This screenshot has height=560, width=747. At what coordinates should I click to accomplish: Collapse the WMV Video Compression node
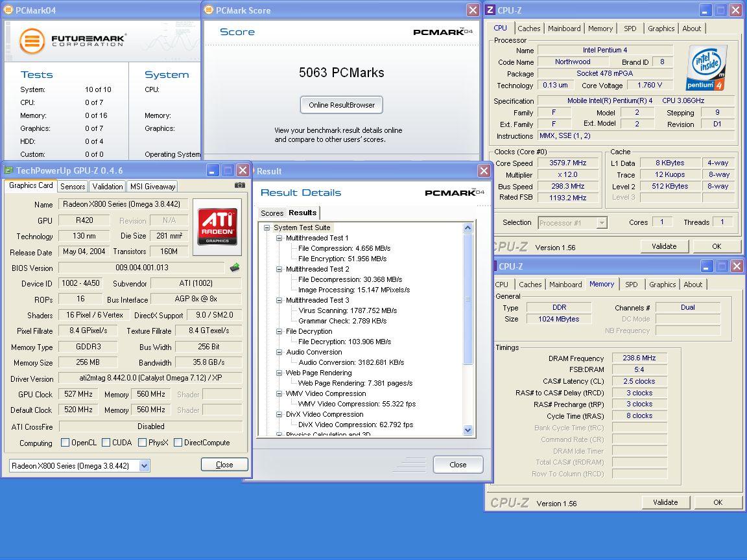[x=279, y=394]
